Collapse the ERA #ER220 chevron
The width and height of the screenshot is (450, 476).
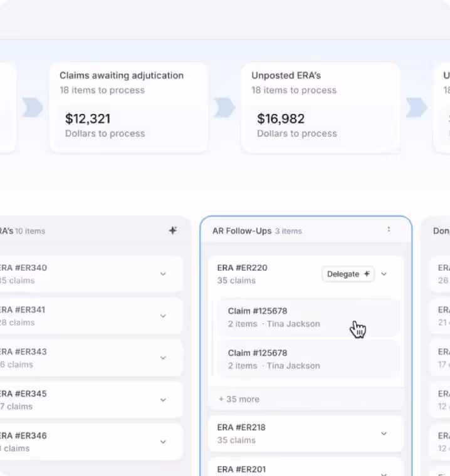pyautogui.click(x=384, y=274)
